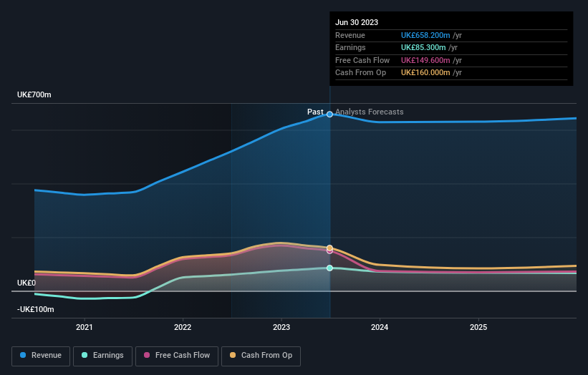
Task: Click the UK£149.600m free cash flow value
Action: pos(425,60)
